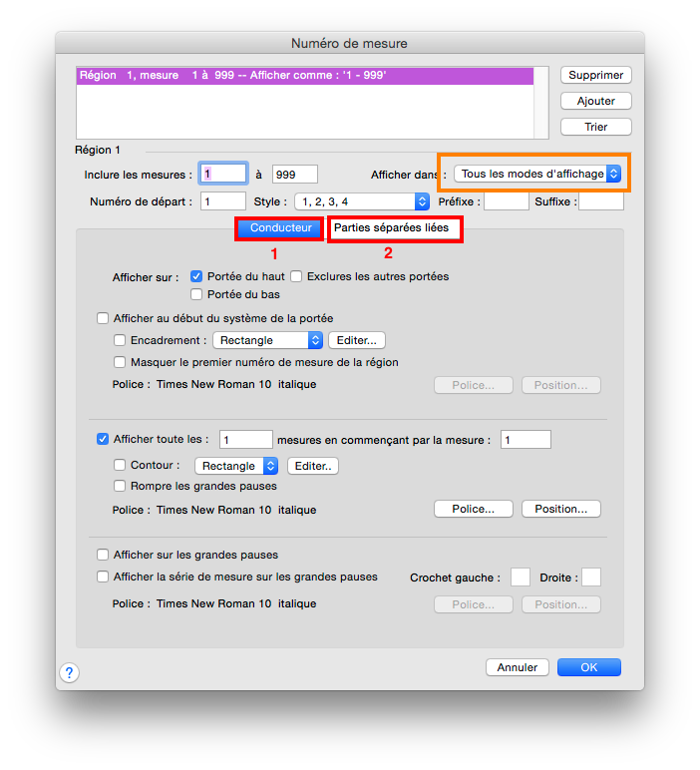Check Afficher sur les grandes pauses
Screen dimensions: 700x770
[103, 555]
